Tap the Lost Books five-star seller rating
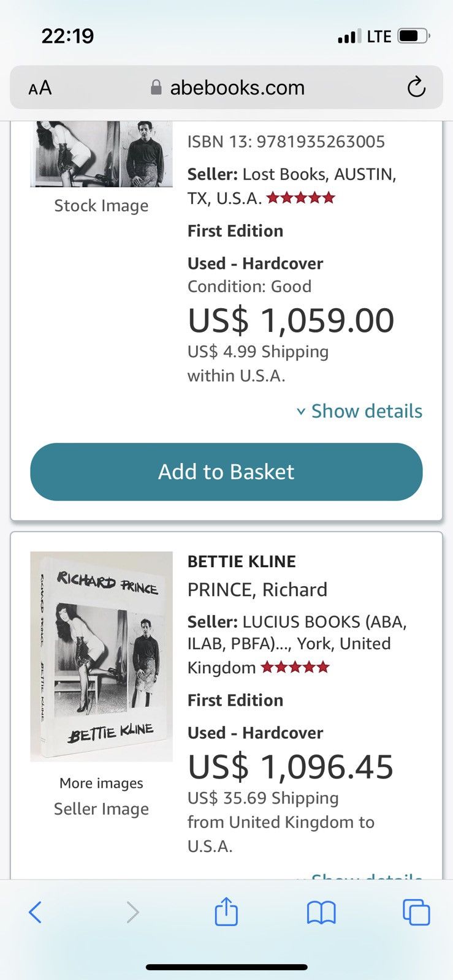The image size is (453, 980). click(301, 198)
